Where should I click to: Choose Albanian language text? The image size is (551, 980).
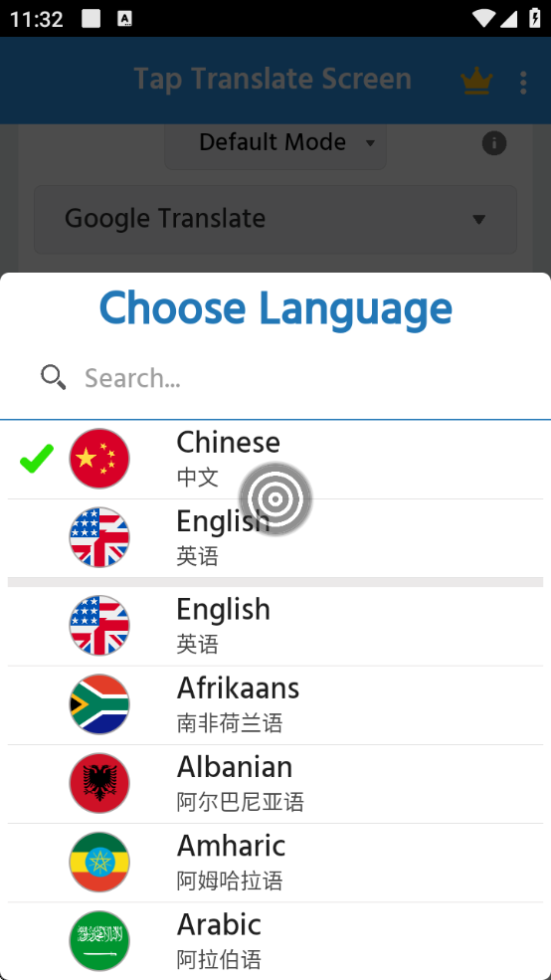(235, 767)
